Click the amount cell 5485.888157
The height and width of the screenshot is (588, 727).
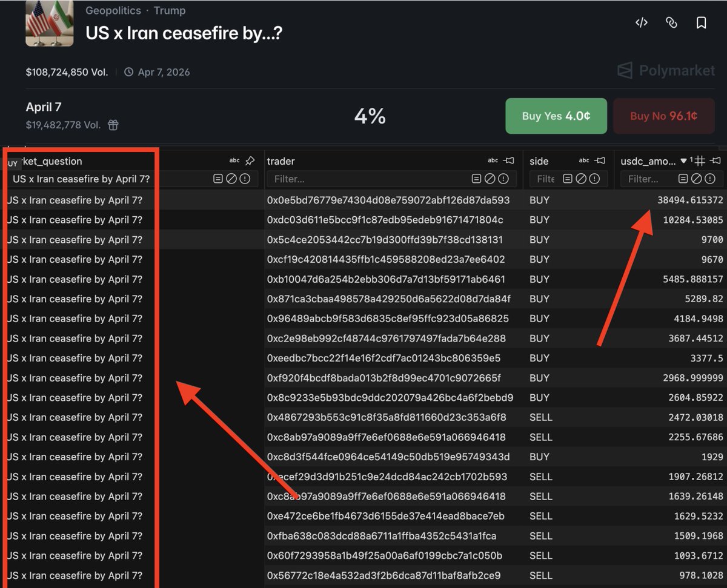click(693, 279)
